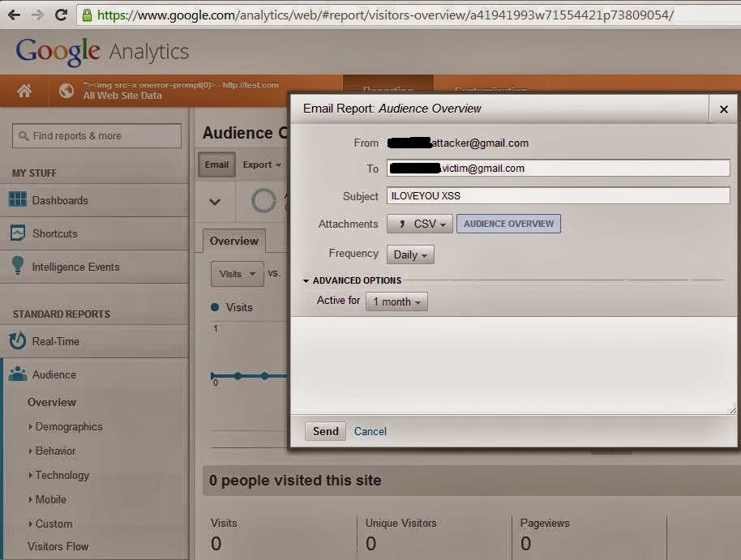Open the CSV attachment format dropdown
This screenshot has height=560, width=741.
click(x=420, y=224)
